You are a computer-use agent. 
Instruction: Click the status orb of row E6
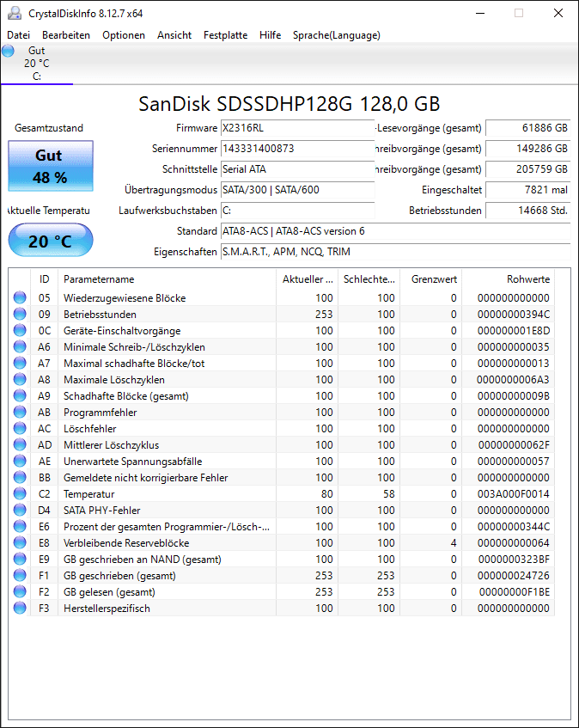click(x=20, y=526)
